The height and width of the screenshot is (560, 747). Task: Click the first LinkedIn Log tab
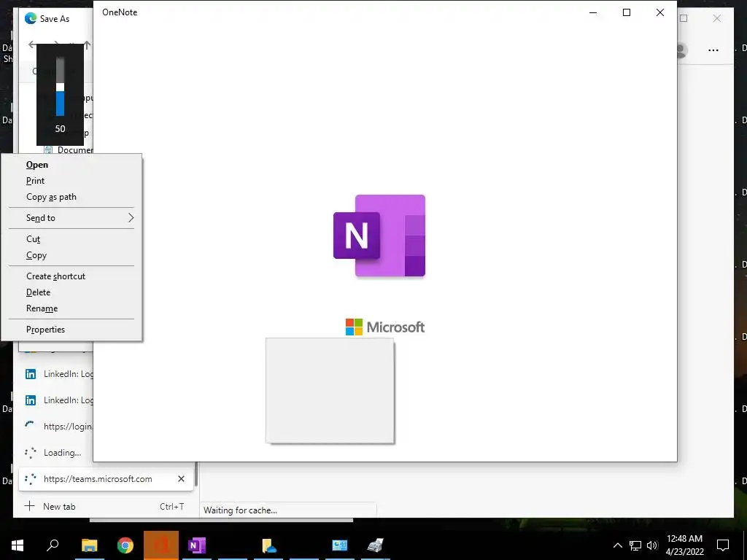tap(56, 374)
